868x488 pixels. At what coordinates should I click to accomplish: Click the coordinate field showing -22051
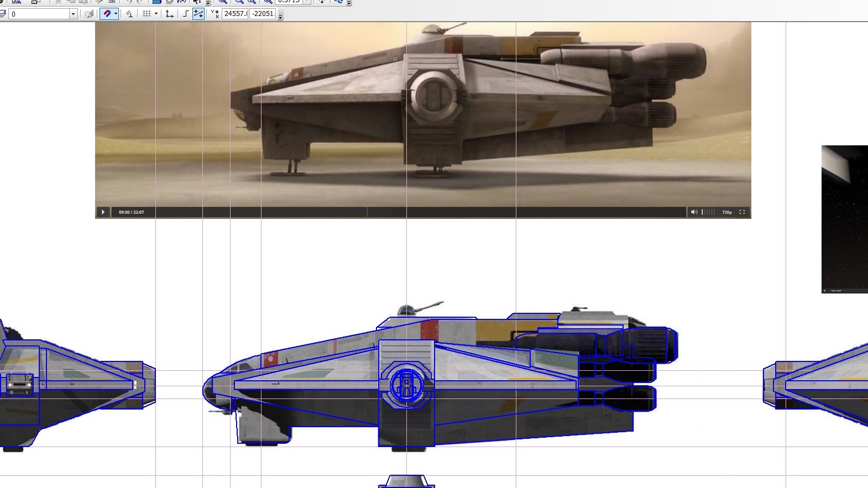[263, 14]
